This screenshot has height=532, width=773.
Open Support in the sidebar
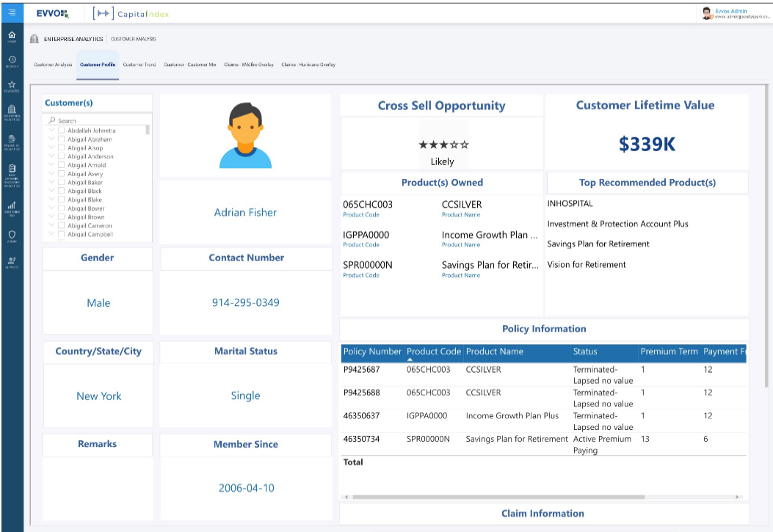(x=11, y=262)
